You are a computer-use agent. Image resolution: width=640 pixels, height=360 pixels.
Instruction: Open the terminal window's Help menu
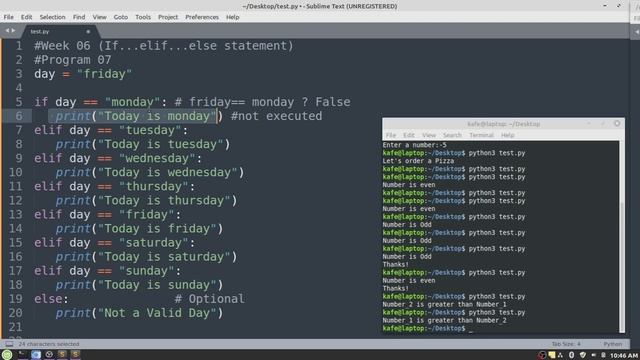[x=507, y=135]
